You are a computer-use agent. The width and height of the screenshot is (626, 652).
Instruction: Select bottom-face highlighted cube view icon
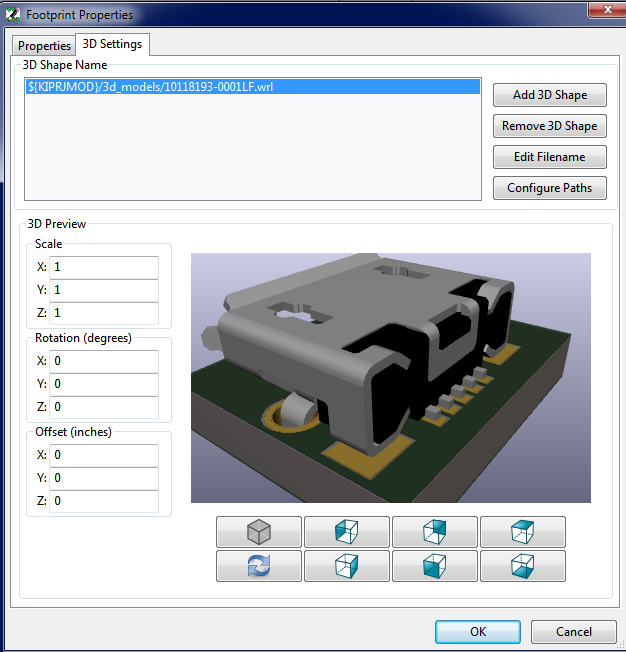[523, 566]
